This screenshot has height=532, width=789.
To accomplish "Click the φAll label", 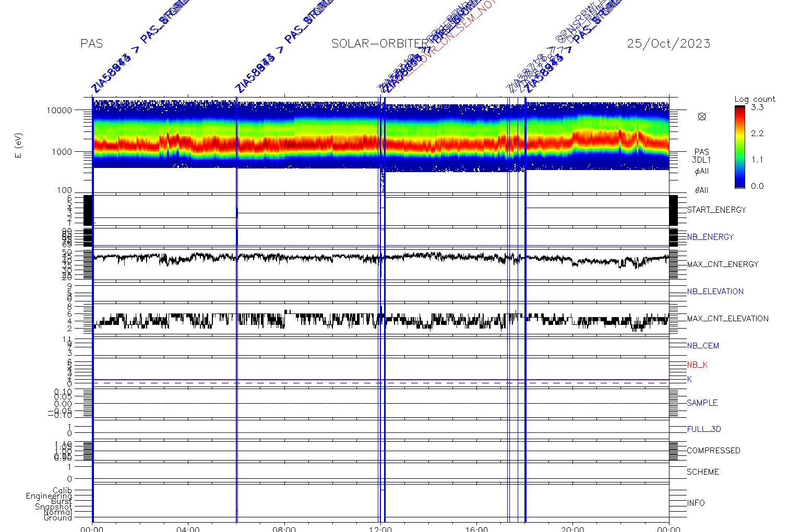I will pos(702,171).
